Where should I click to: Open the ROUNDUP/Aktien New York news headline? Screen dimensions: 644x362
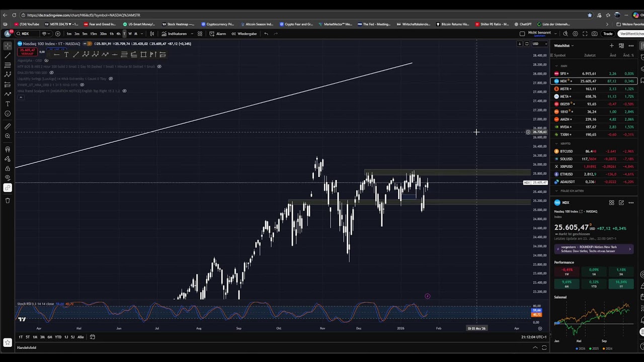[x=594, y=249]
